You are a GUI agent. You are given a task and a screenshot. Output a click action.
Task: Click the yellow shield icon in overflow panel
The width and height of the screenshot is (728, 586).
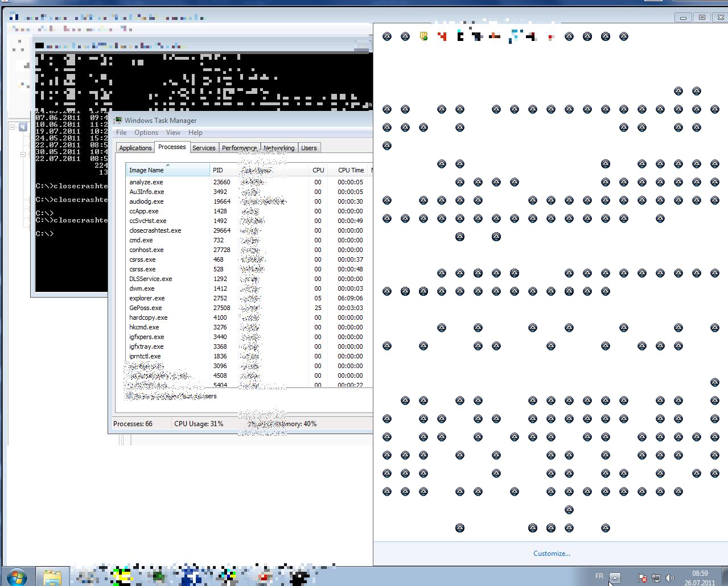coord(423,36)
